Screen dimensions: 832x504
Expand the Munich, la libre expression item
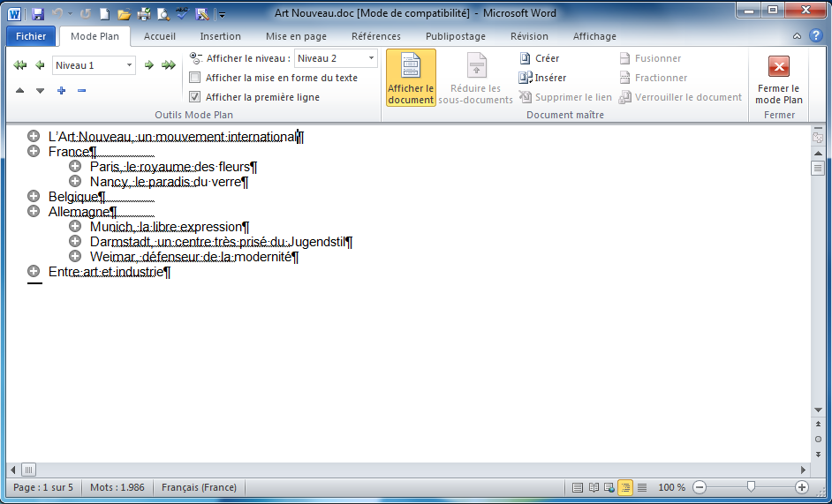point(75,226)
